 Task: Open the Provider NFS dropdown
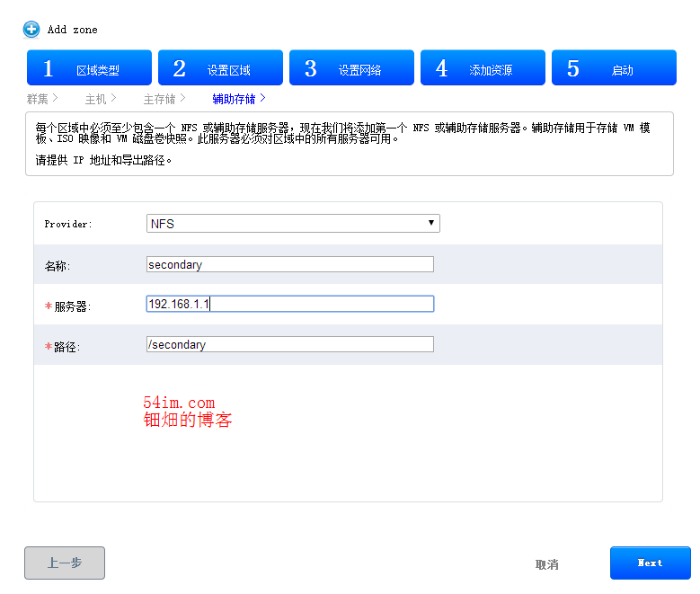pyautogui.click(x=293, y=223)
